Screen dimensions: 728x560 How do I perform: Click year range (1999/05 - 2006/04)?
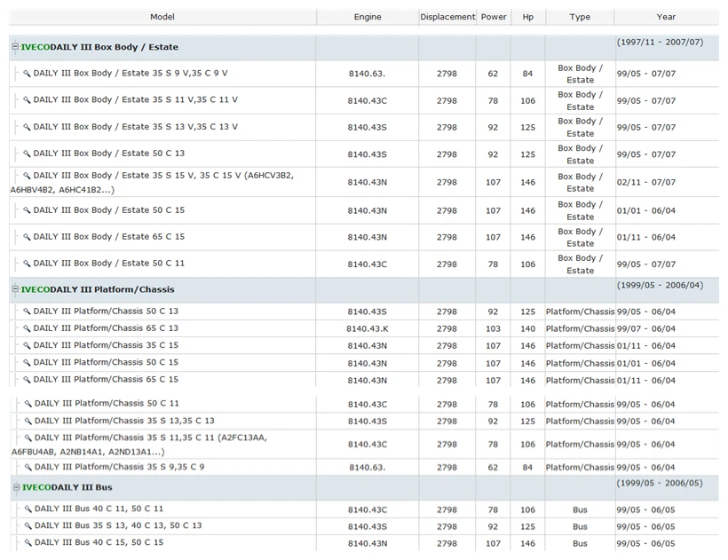[660, 286]
